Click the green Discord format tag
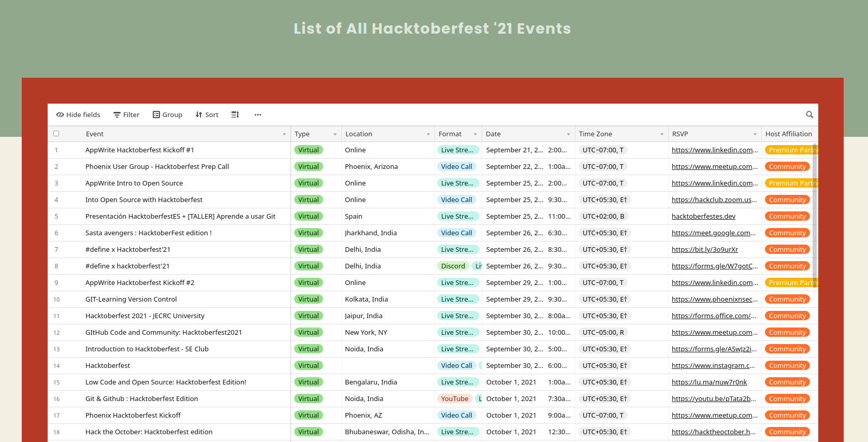The width and height of the screenshot is (868, 442). [453, 266]
